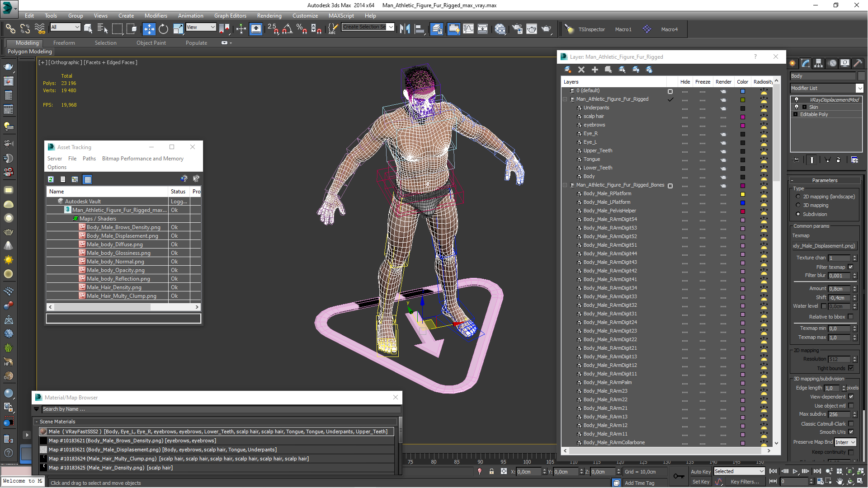Enable Relative to bbox checkbox
The width and height of the screenshot is (868, 488).
tap(850, 317)
